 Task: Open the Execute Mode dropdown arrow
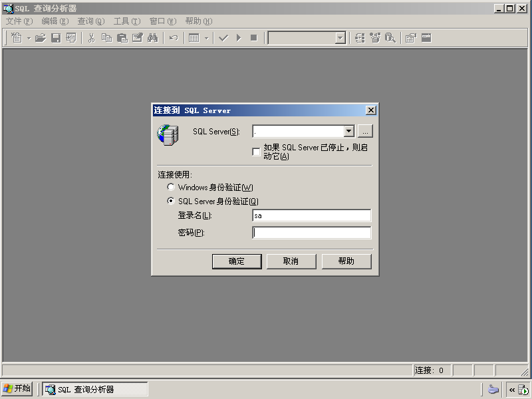point(206,38)
